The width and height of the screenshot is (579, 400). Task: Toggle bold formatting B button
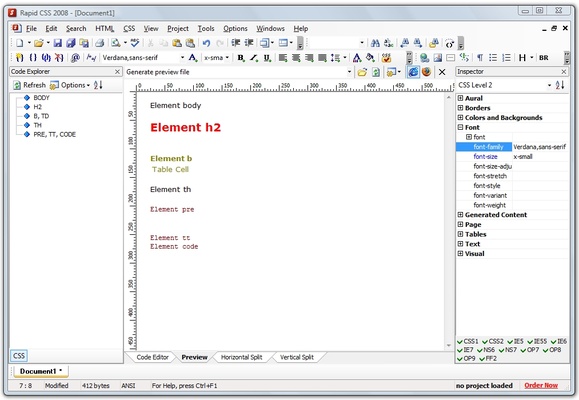coord(240,58)
